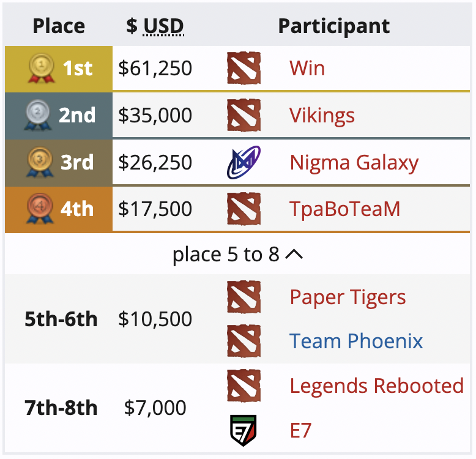This screenshot has width=476, height=459.
Task: Click the Dota 2 logo beside Paper Tigers
Action: pyautogui.click(x=244, y=297)
